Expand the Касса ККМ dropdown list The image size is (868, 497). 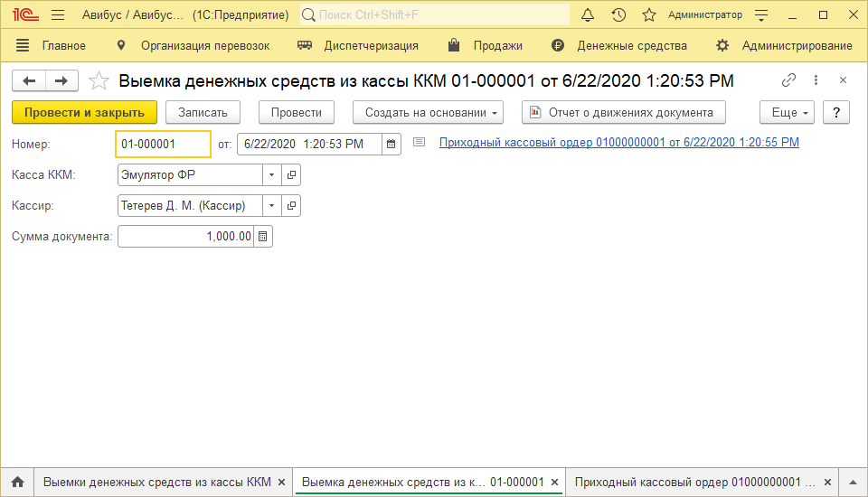click(x=271, y=174)
